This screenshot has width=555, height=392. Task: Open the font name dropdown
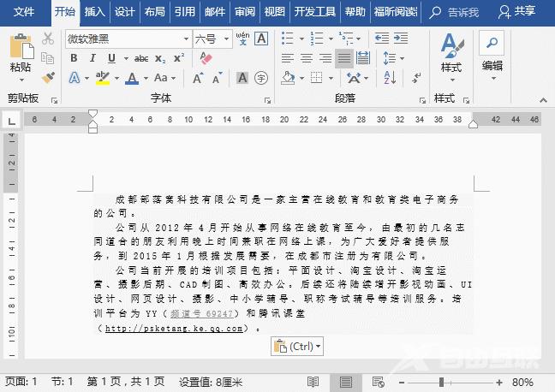(x=186, y=39)
